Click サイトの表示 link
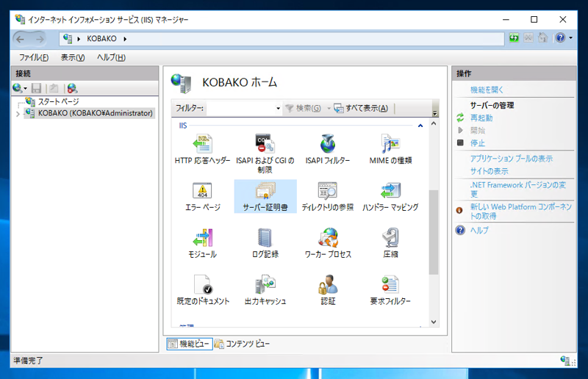Image resolution: width=588 pixels, height=379 pixels. 489,171
